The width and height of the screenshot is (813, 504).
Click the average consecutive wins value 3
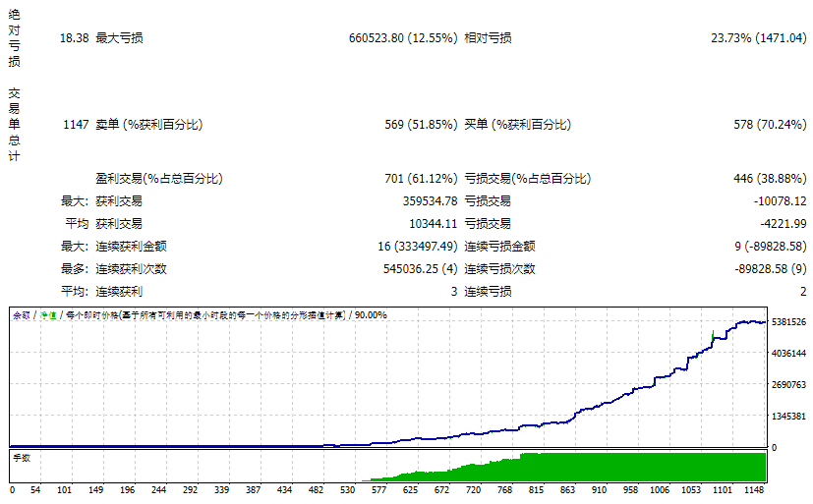point(454,292)
